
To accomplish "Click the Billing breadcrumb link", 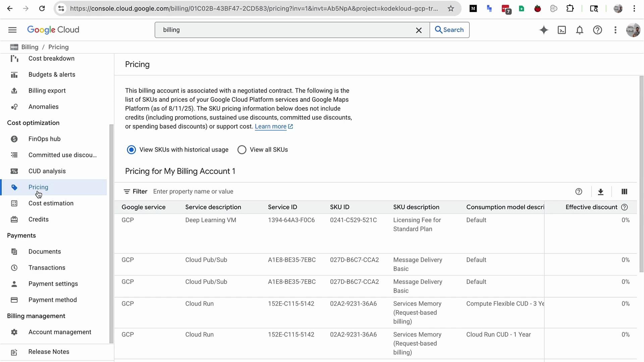I will pyautogui.click(x=30, y=47).
